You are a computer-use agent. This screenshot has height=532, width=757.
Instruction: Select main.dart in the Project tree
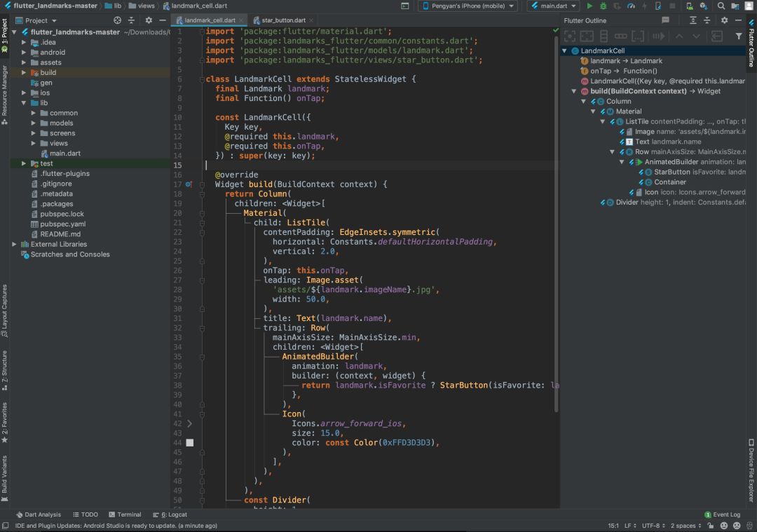64,154
